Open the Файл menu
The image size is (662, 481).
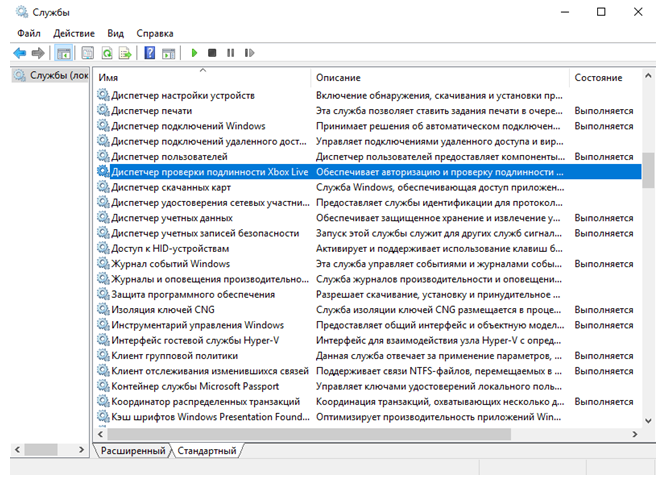point(29,33)
